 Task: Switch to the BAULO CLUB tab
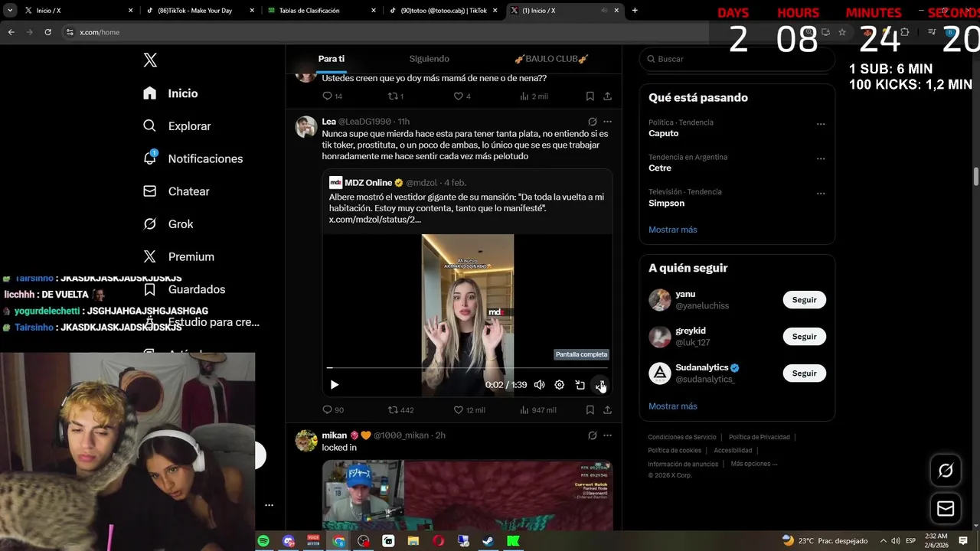click(551, 59)
